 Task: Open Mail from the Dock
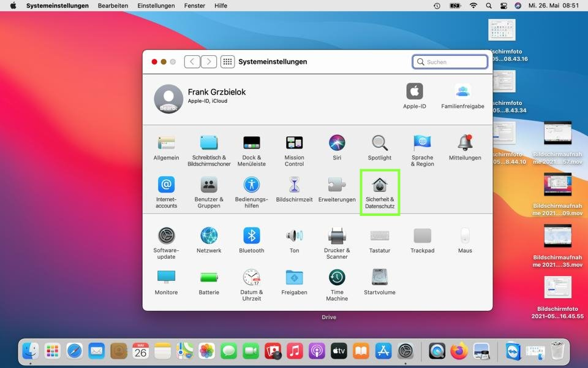[x=97, y=351]
